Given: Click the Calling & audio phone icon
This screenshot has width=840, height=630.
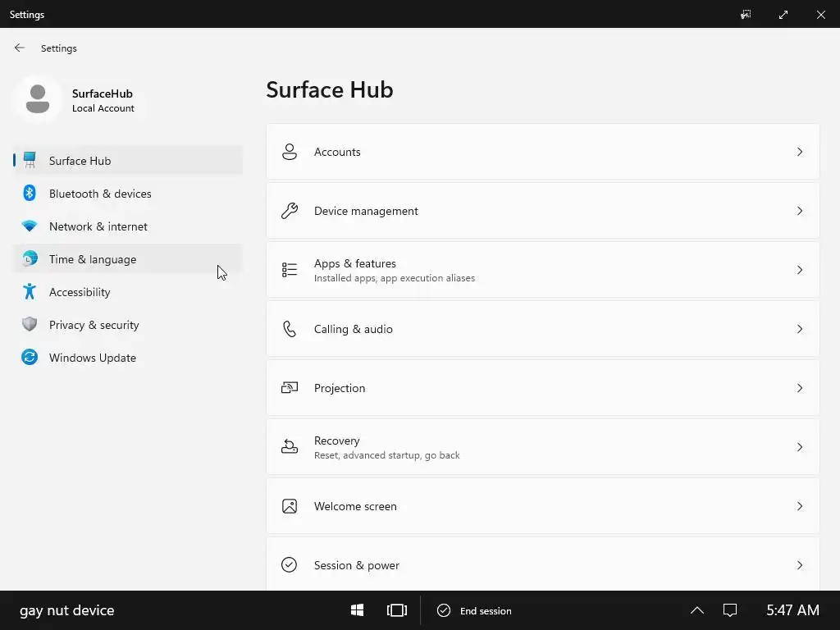Looking at the screenshot, I should tap(290, 329).
